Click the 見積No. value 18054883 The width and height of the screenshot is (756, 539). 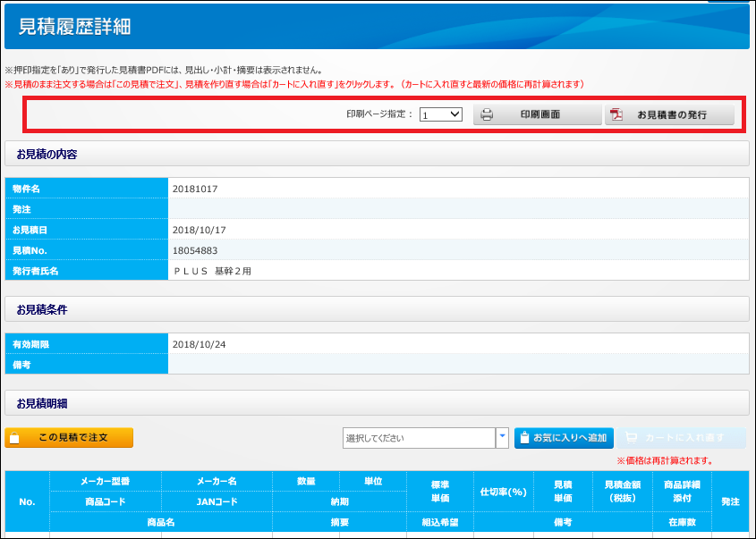(x=195, y=251)
